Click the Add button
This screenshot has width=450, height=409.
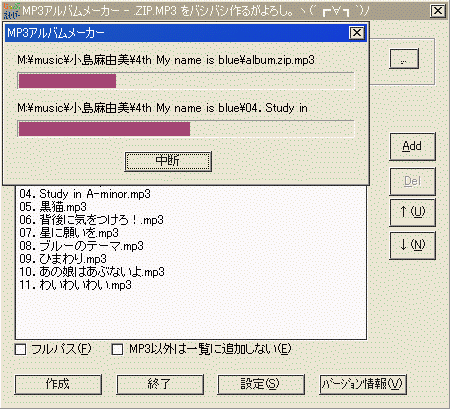[412, 147]
